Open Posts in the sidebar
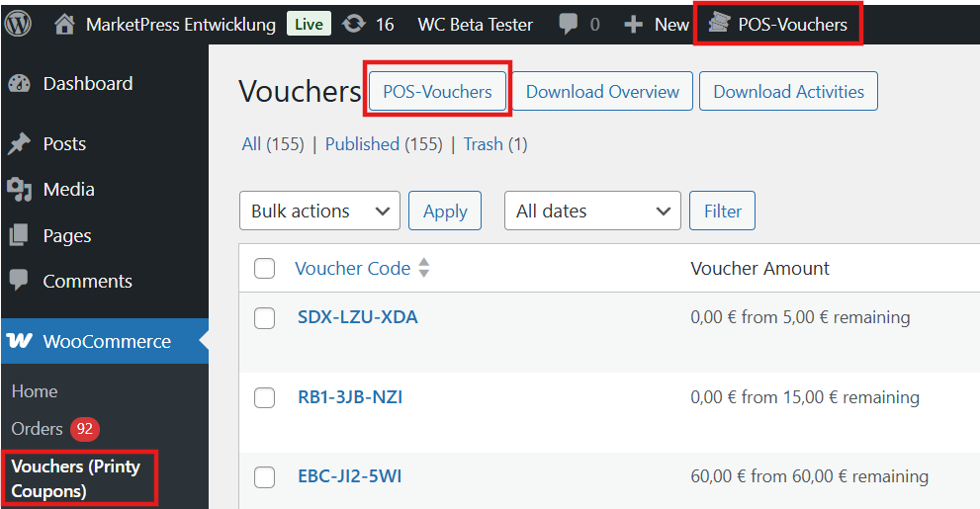The height and width of the screenshot is (509, 980). coord(64,143)
